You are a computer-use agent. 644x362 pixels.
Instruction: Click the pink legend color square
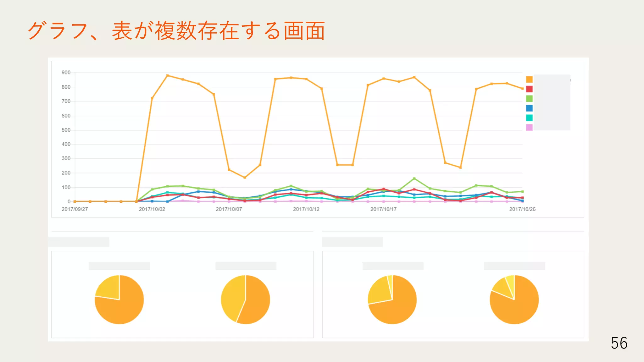[x=529, y=127]
